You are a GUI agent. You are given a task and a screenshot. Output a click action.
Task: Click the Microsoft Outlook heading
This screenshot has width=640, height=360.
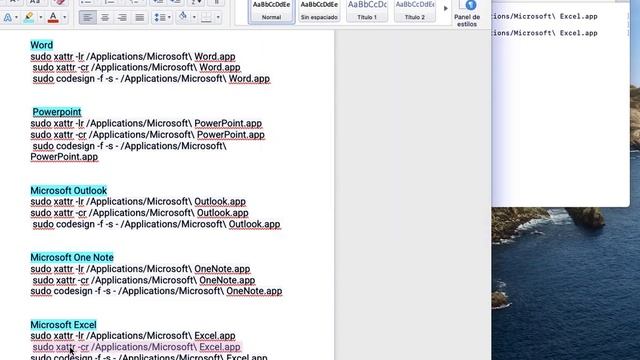pos(69,191)
